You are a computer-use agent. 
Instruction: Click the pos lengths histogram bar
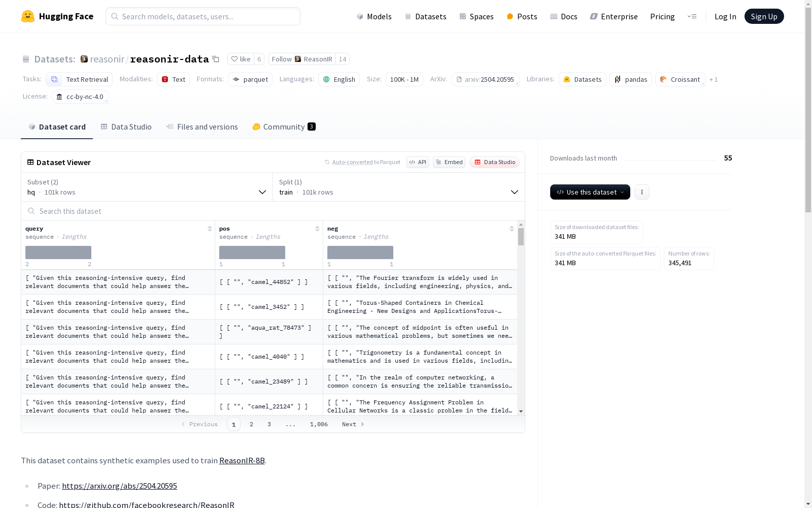252,252
